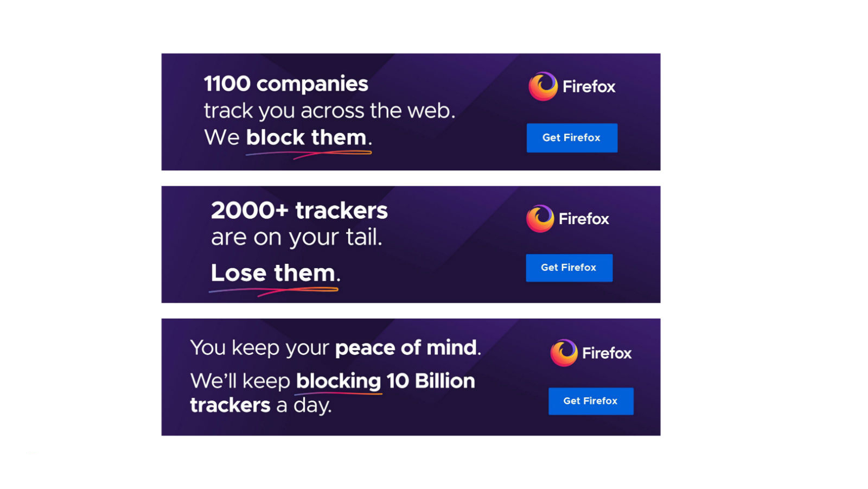Click the Firefox wordmark in the "1100 companies" banner
This screenshot has width=868, height=489.
[589, 87]
